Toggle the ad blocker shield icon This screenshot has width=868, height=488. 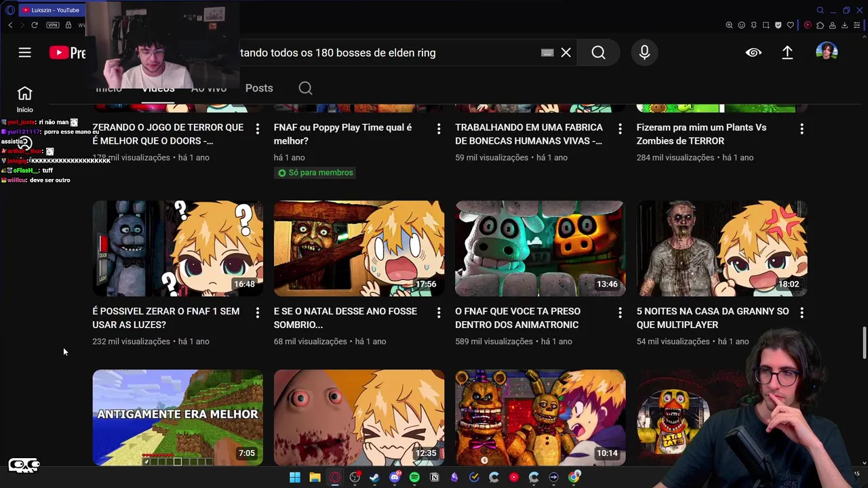pyautogui.click(x=778, y=25)
